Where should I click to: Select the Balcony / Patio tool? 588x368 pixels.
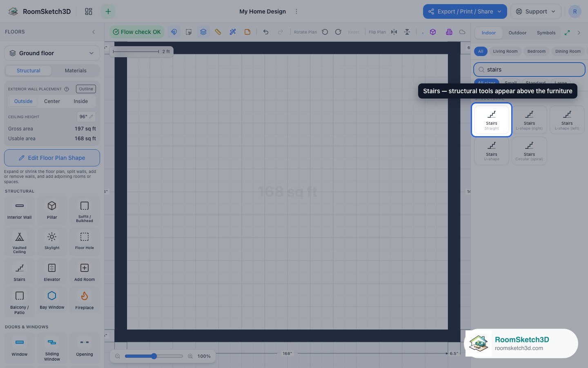pyautogui.click(x=19, y=302)
